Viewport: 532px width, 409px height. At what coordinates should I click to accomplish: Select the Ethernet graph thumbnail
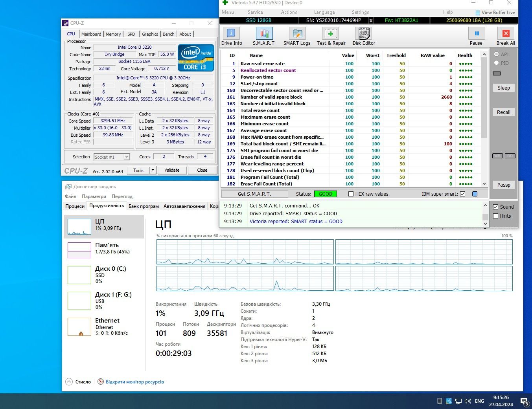(79, 327)
